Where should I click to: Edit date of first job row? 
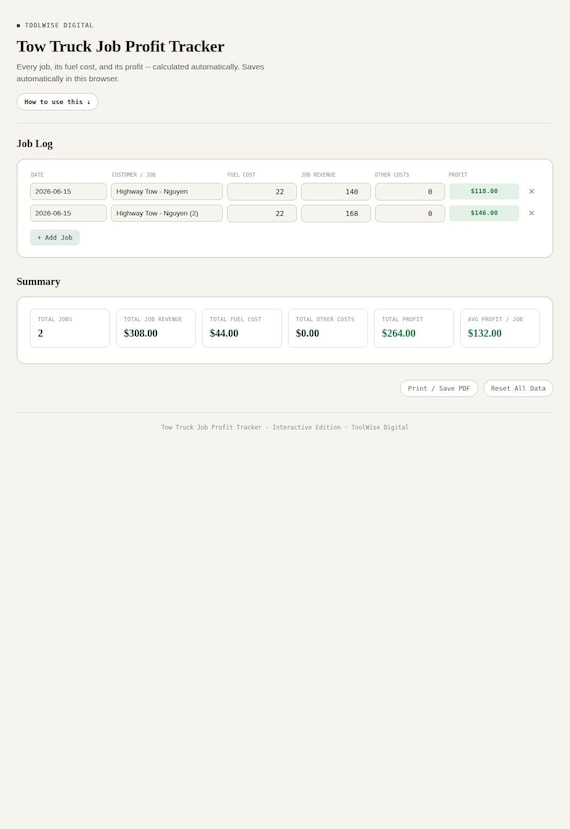68,191
